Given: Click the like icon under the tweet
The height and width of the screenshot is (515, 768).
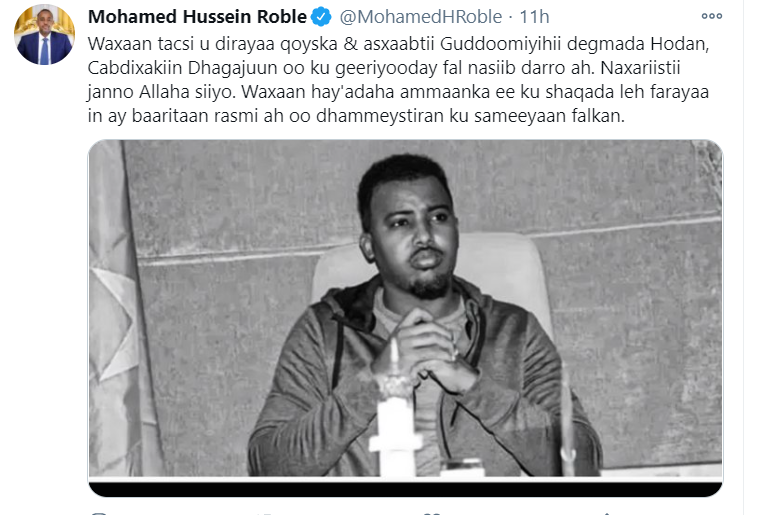Looking at the screenshot, I should click(431, 513).
